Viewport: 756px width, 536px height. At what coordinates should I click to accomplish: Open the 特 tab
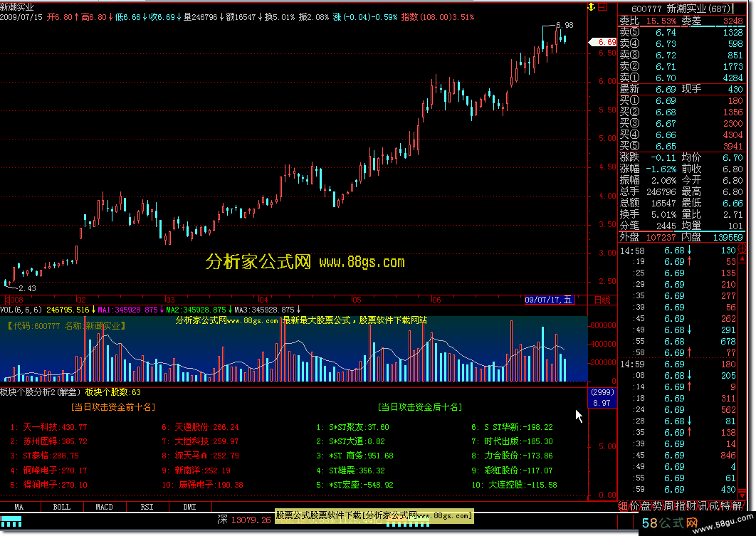click(725, 505)
